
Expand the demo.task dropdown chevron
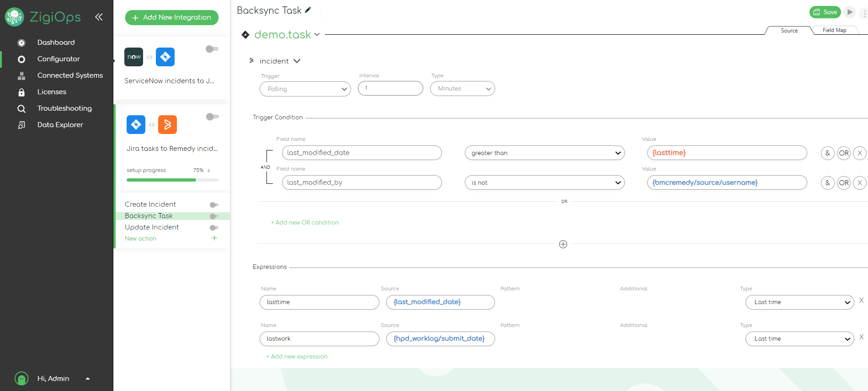click(317, 35)
